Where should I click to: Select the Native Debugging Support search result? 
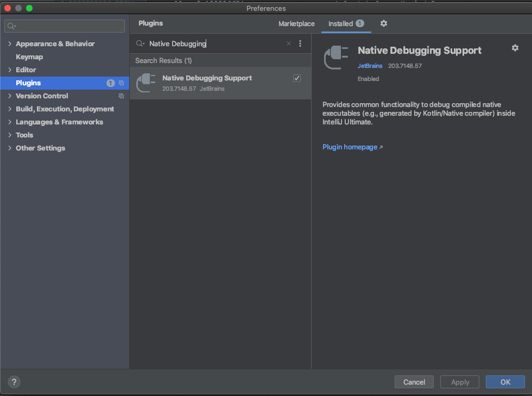[x=220, y=83]
